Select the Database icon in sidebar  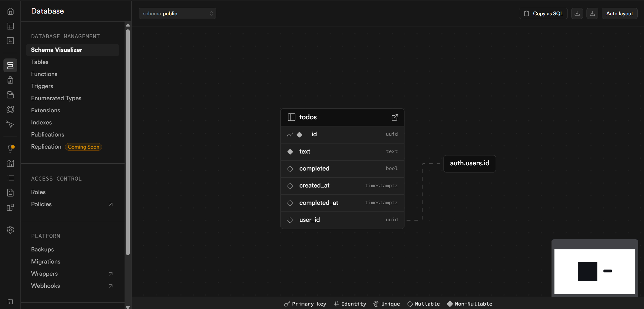pyautogui.click(x=10, y=66)
